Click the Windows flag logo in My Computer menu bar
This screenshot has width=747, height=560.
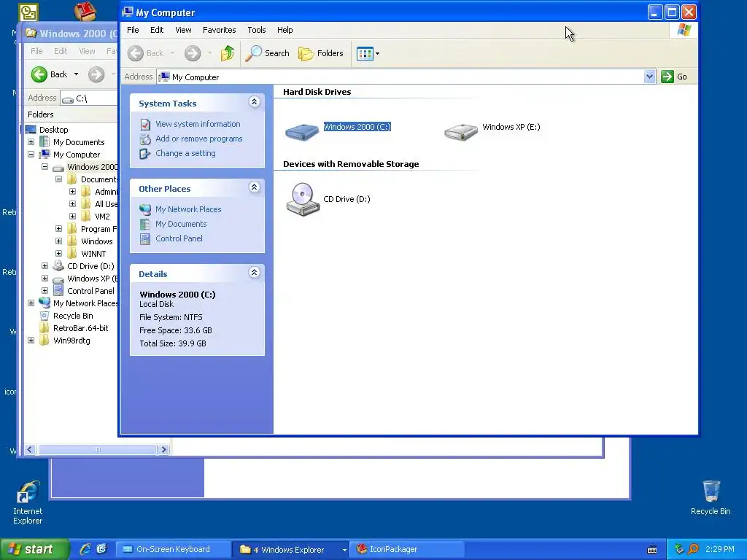pyautogui.click(x=684, y=30)
